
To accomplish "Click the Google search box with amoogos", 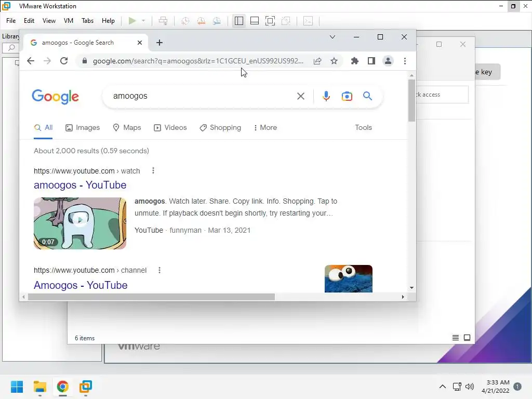I will coord(200,96).
